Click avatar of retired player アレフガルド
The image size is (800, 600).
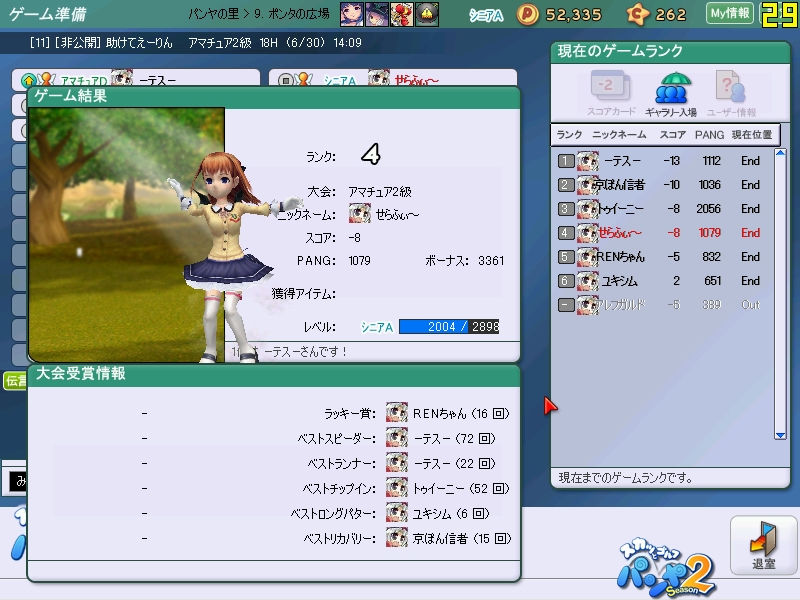point(588,305)
